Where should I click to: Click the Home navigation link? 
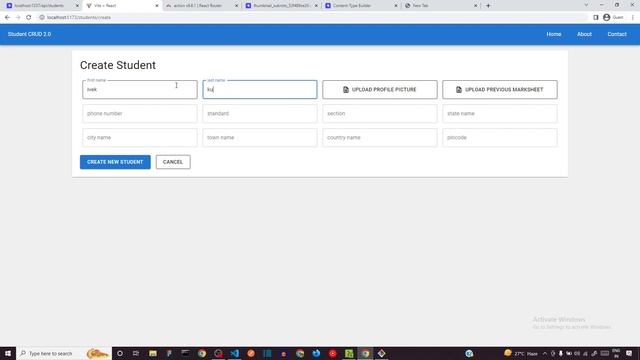click(554, 34)
